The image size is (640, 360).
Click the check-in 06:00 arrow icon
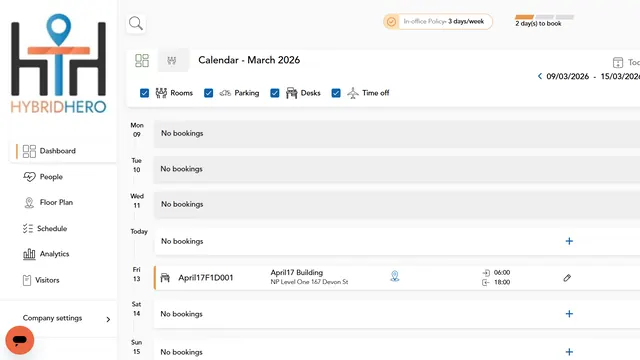coord(486,273)
